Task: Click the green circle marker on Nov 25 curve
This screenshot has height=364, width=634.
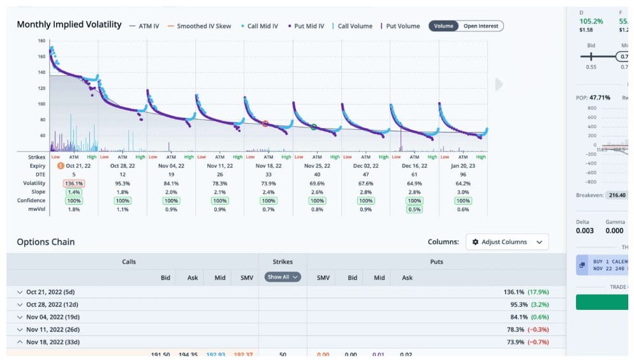Action: [x=314, y=127]
